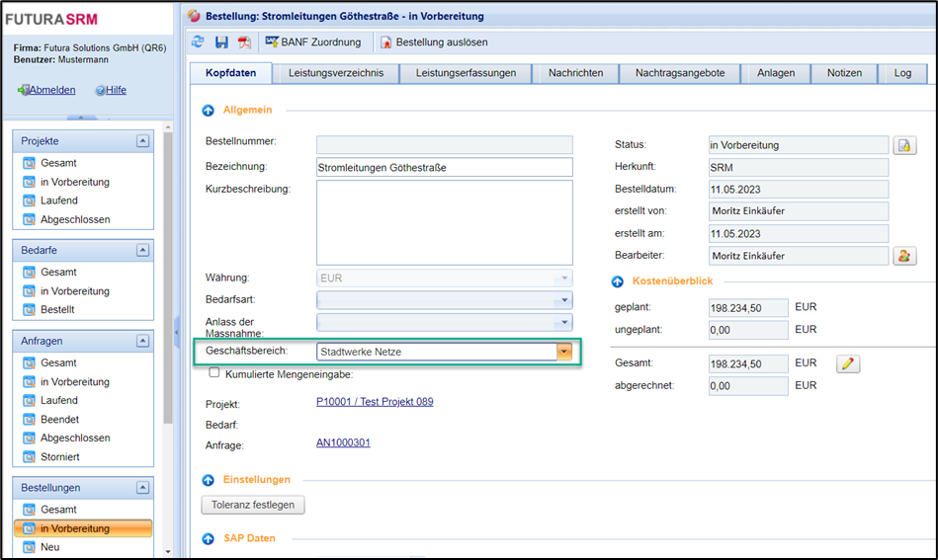This screenshot has width=938, height=560.
Task: Collapse the Projekte sidebar panel
Action: [x=143, y=141]
